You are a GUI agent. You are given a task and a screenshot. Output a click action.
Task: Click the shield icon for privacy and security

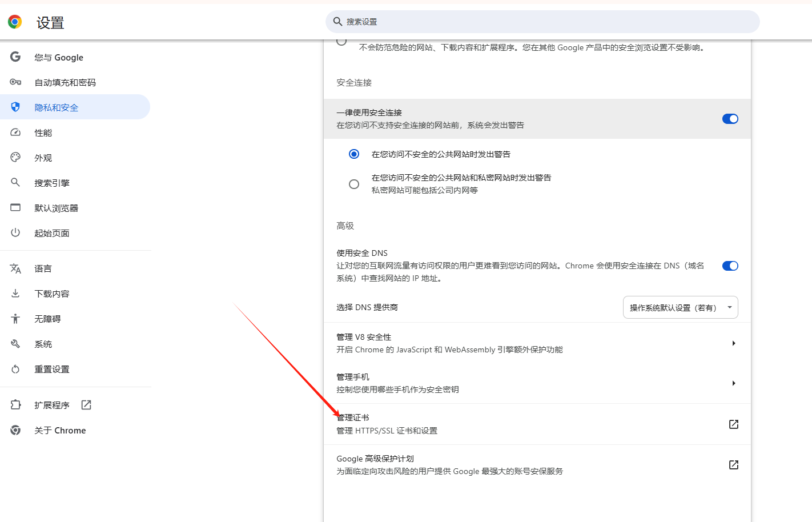click(x=15, y=107)
